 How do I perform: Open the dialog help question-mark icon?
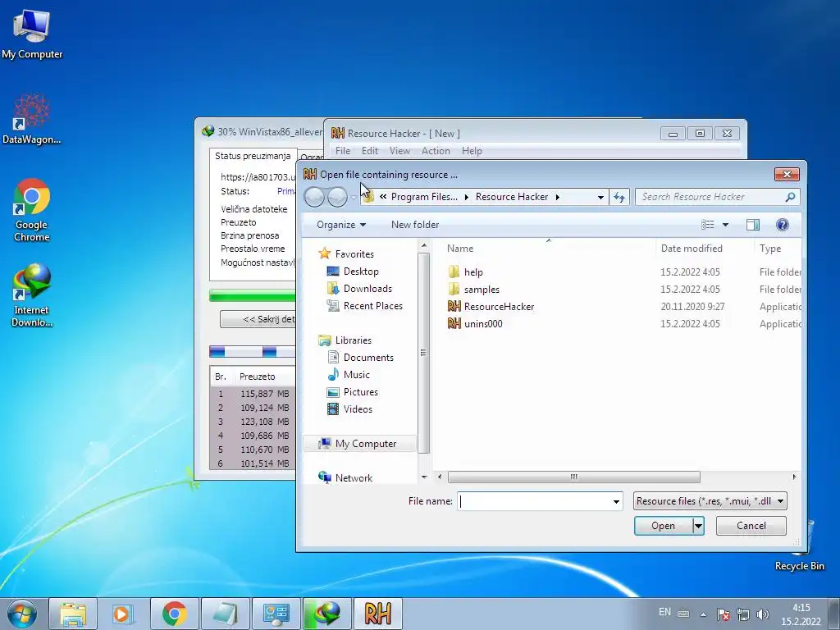[x=782, y=225]
